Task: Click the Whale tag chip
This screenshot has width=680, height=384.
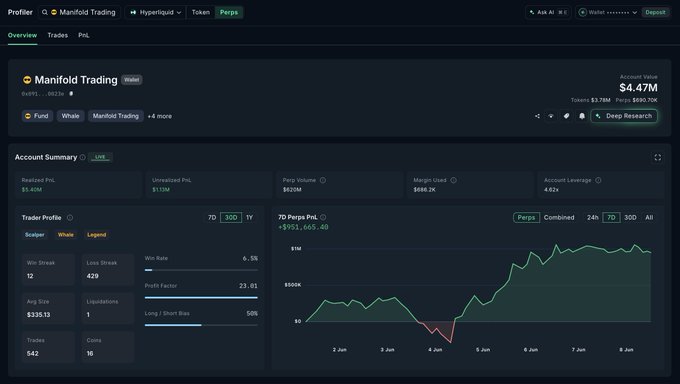Action: (x=70, y=116)
